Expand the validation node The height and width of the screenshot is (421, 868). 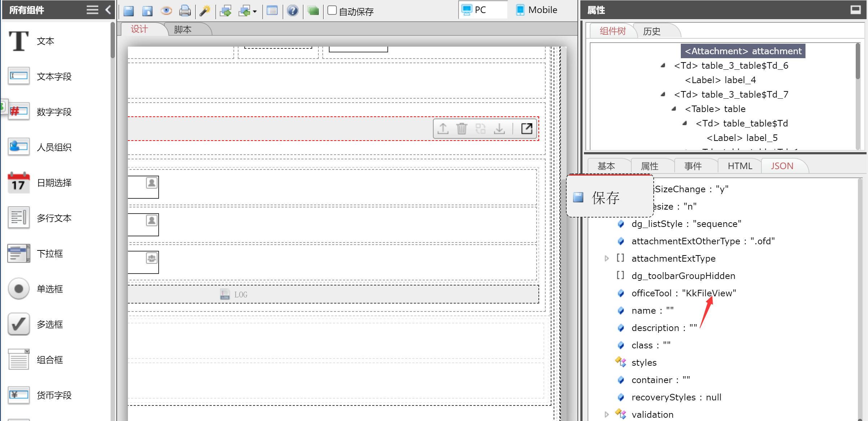(x=607, y=414)
